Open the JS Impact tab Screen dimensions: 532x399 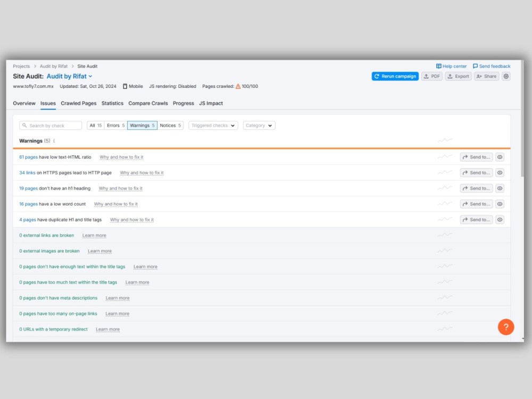pos(211,104)
